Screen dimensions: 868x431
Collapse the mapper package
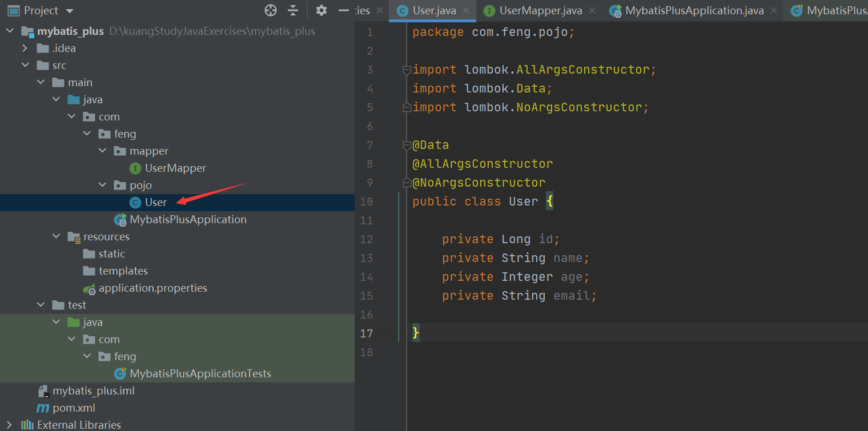102,151
